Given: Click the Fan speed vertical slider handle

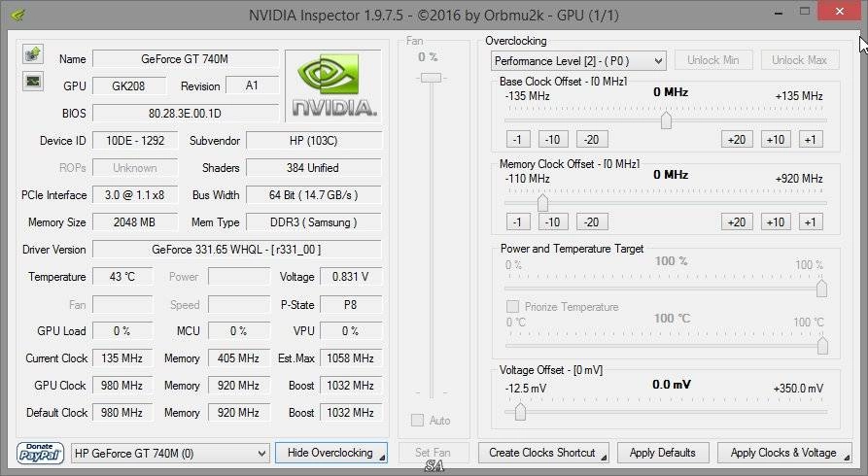Looking at the screenshot, I should click(432, 78).
